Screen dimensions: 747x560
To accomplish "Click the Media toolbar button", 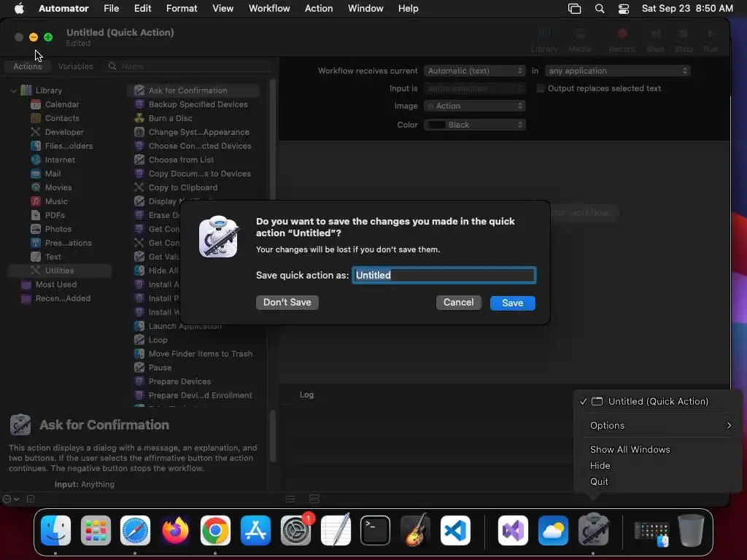I will tap(580, 39).
